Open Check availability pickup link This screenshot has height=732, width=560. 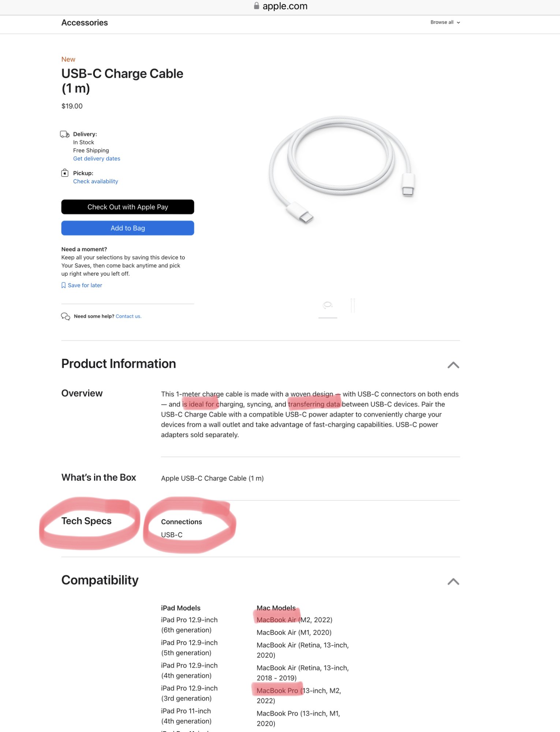click(x=96, y=181)
